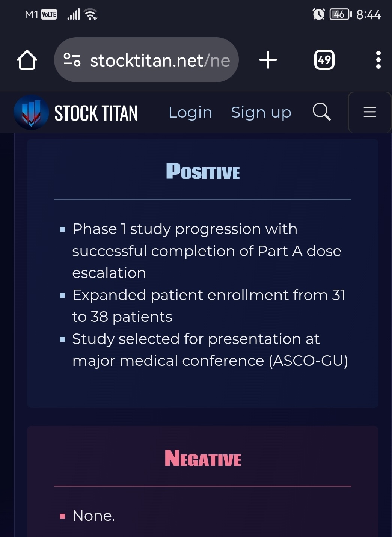392x537 pixels.
Task: Open site search magnifier icon
Action: coord(322,112)
